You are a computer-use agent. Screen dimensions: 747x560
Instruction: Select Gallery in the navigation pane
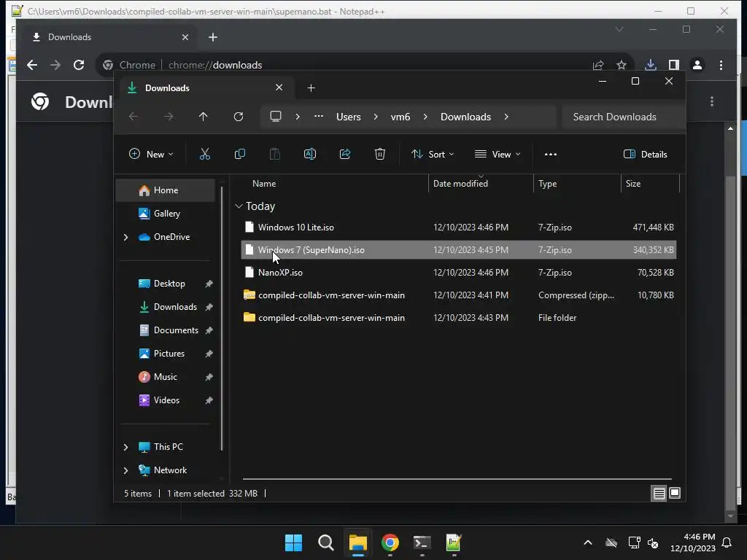[x=166, y=214]
